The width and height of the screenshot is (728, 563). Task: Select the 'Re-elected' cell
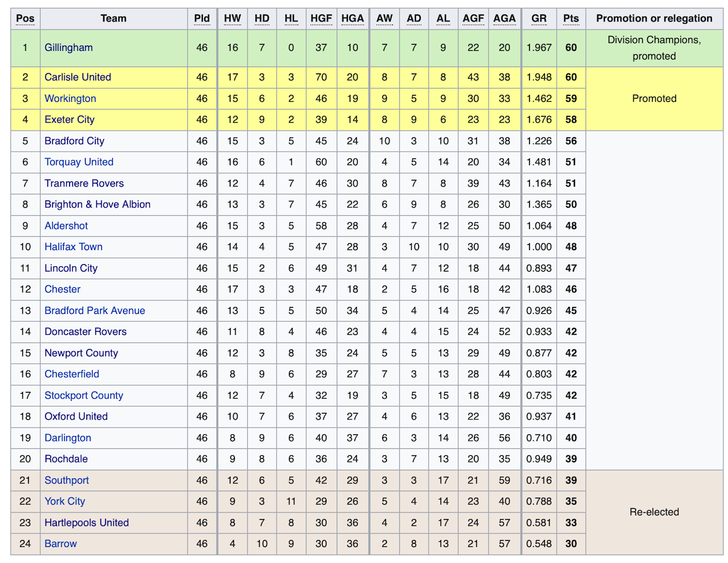(654, 512)
